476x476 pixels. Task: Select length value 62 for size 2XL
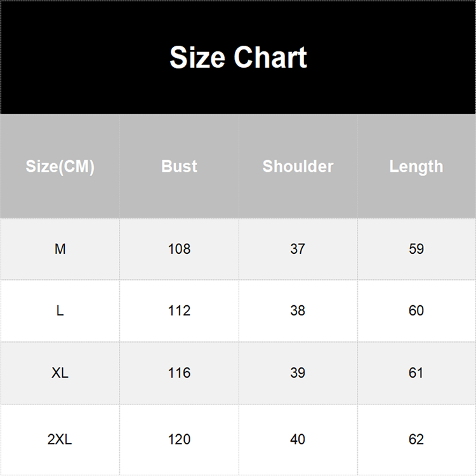[416, 439]
